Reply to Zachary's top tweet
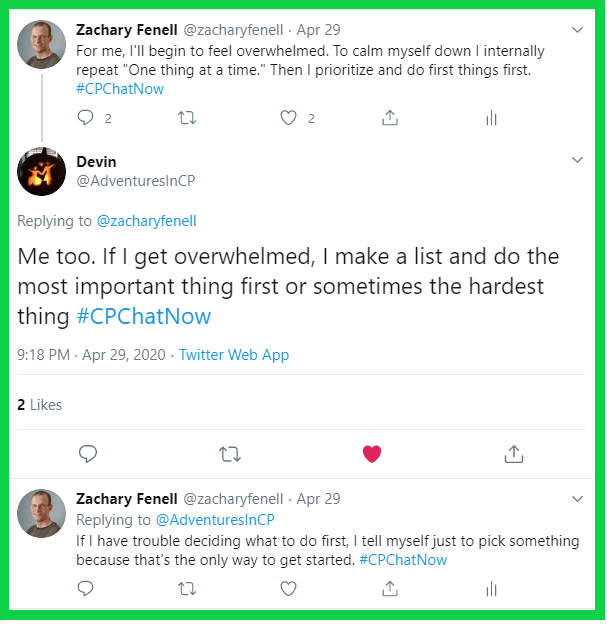607x624 pixels. pos(87,118)
